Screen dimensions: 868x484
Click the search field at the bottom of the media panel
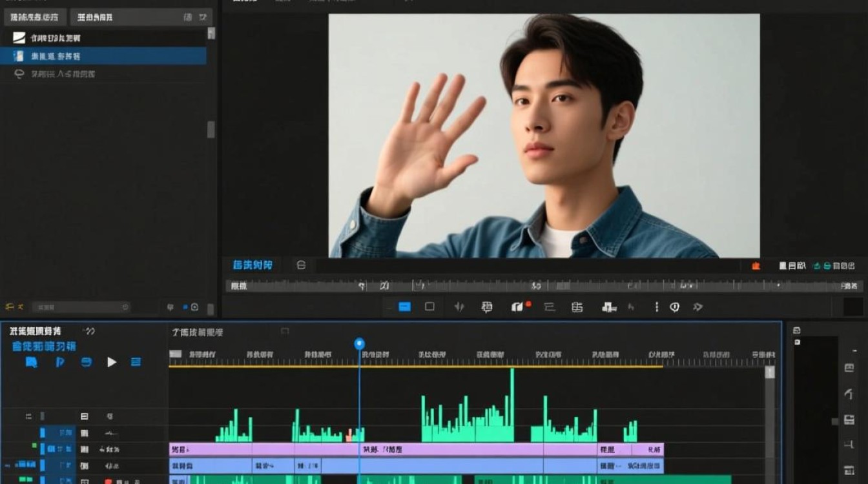[81, 307]
